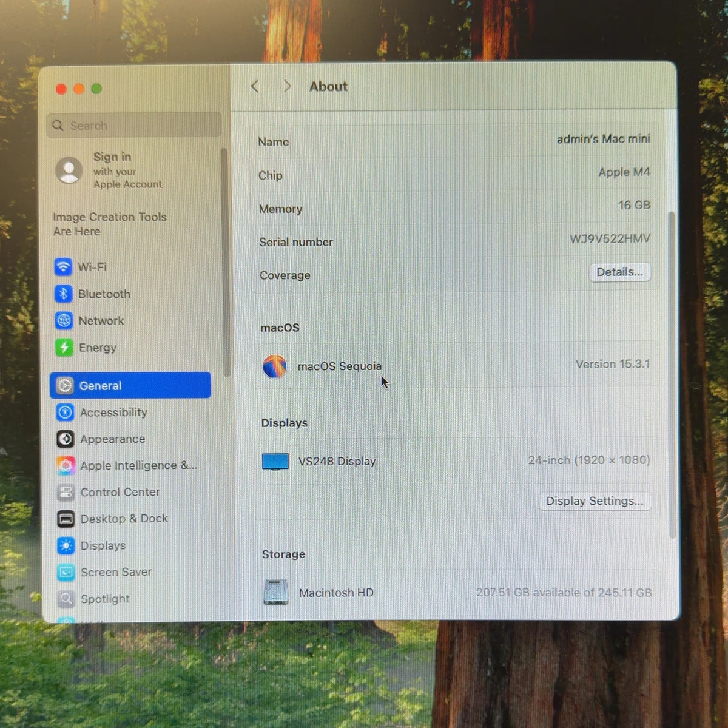Open the Displays sun icon
This screenshot has height=728, width=728.
click(66, 545)
